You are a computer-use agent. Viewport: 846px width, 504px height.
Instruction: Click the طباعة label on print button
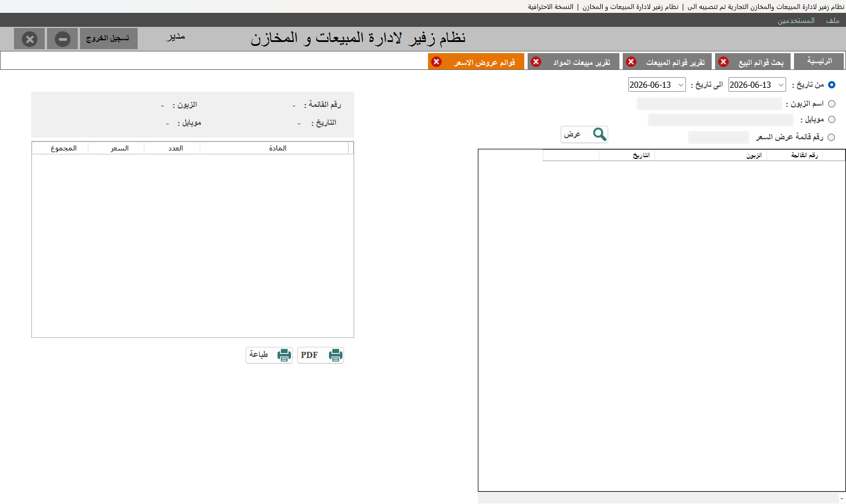click(258, 355)
